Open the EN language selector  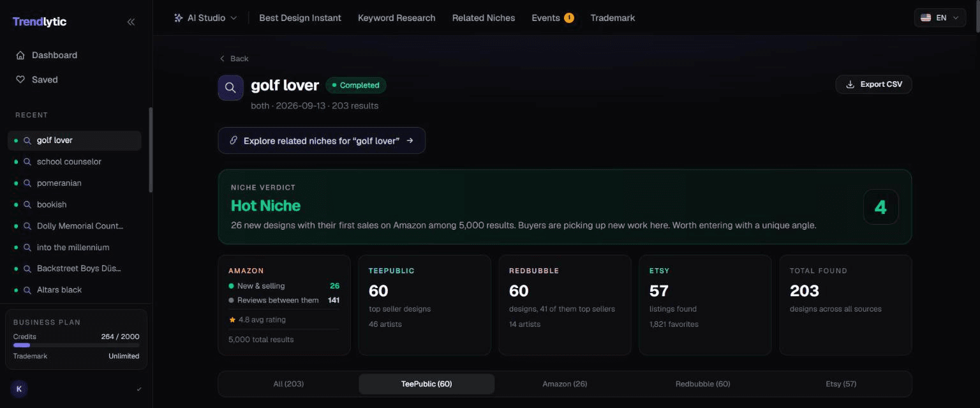point(940,18)
